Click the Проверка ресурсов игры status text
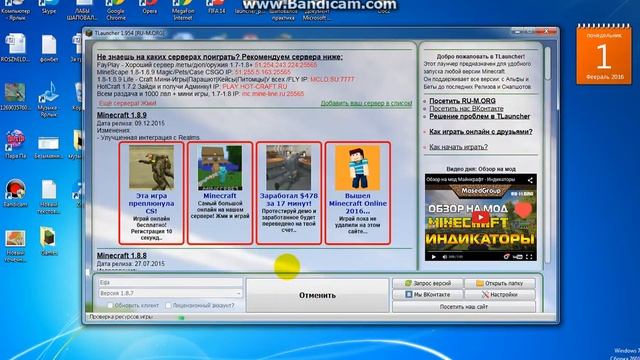640x360 pixels. click(121, 317)
